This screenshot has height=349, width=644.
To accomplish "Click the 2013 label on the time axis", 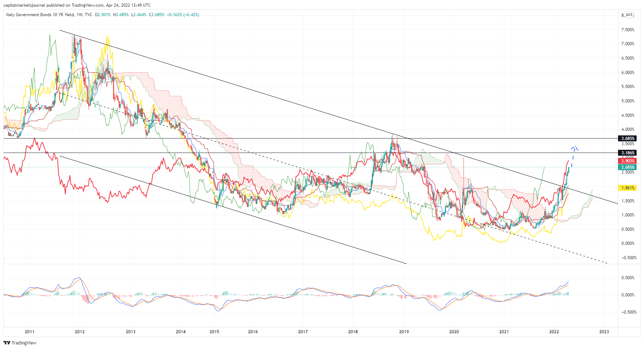I will tap(131, 332).
